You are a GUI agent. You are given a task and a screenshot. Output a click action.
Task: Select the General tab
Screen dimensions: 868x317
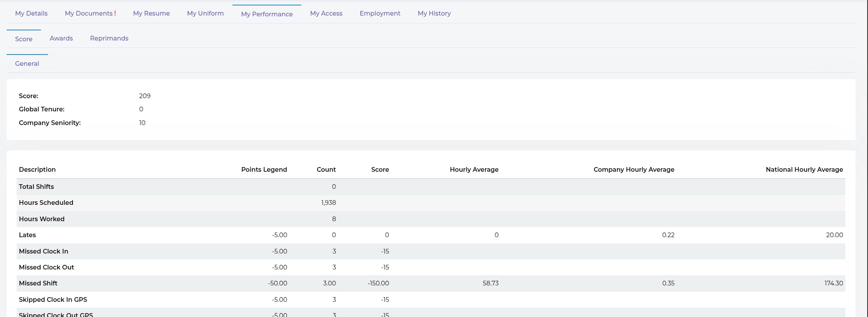(x=27, y=63)
